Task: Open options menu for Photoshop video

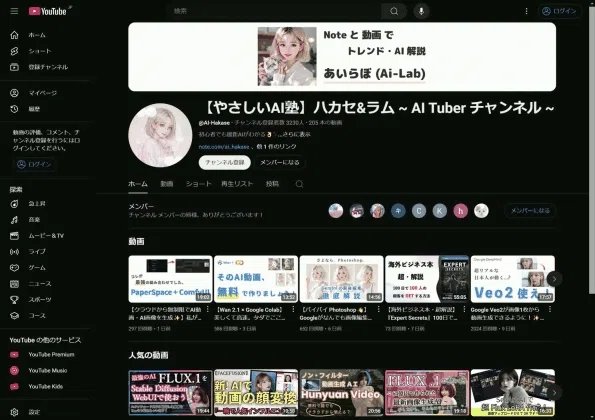Action: click(x=379, y=310)
